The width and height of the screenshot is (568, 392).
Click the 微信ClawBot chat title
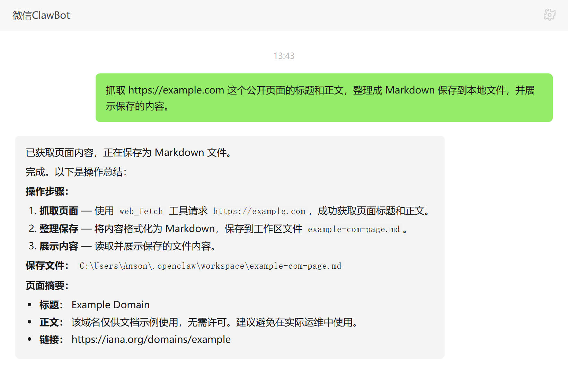pyautogui.click(x=41, y=15)
